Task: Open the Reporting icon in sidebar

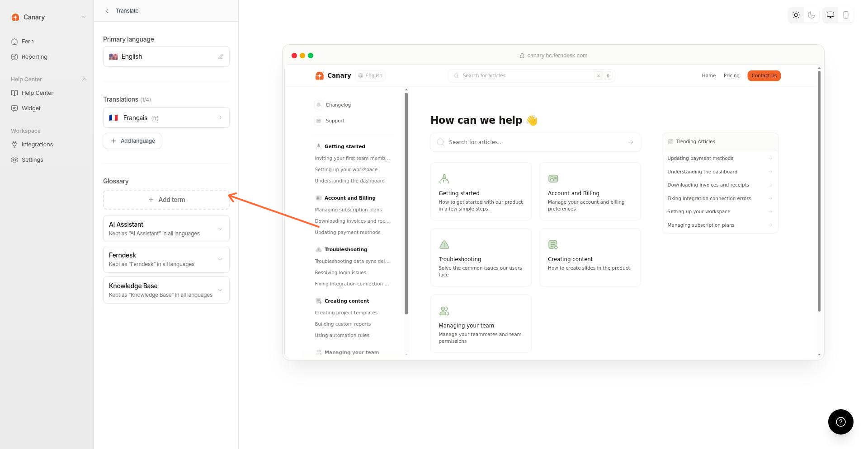Action: click(x=14, y=57)
